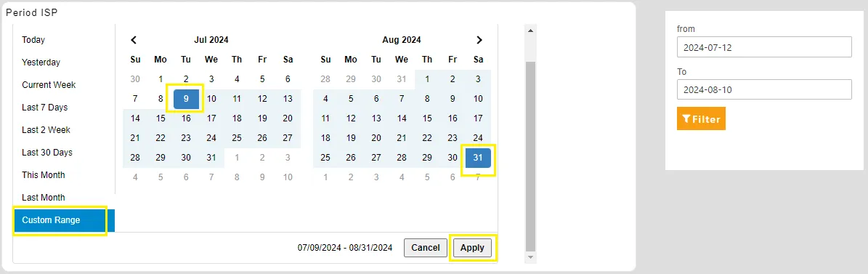
Task: Click the To date input field
Action: (764, 89)
